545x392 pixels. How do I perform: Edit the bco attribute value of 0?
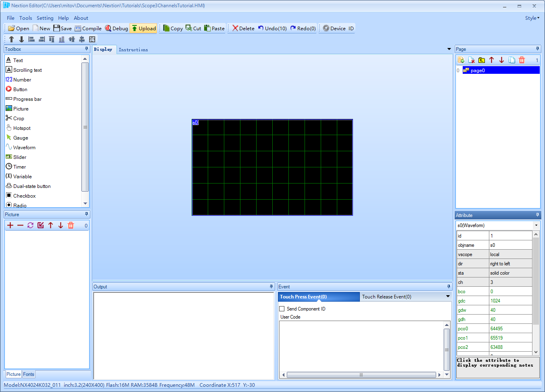tap(511, 291)
